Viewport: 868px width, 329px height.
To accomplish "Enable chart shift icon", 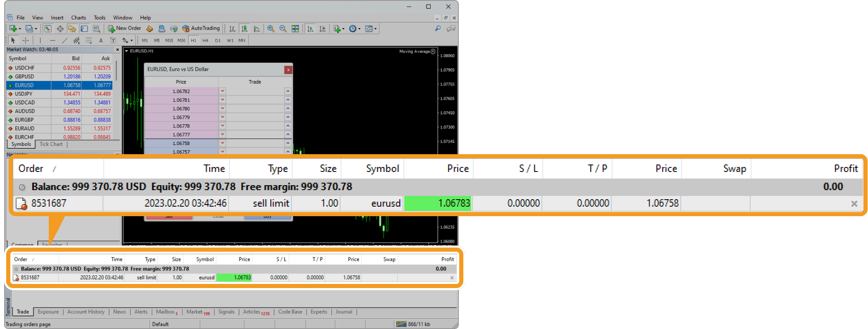I will click(322, 29).
